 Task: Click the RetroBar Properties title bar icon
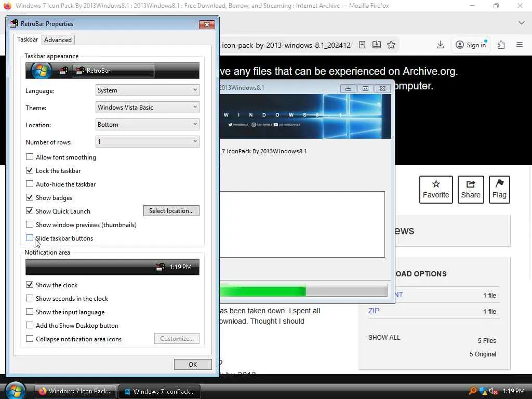click(14, 23)
